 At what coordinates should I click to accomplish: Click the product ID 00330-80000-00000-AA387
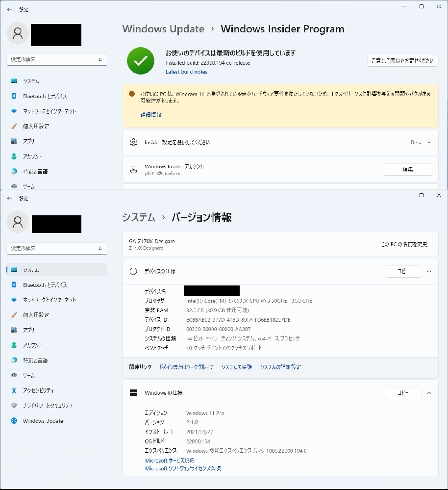pyautogui.click(x=218, y=329)
